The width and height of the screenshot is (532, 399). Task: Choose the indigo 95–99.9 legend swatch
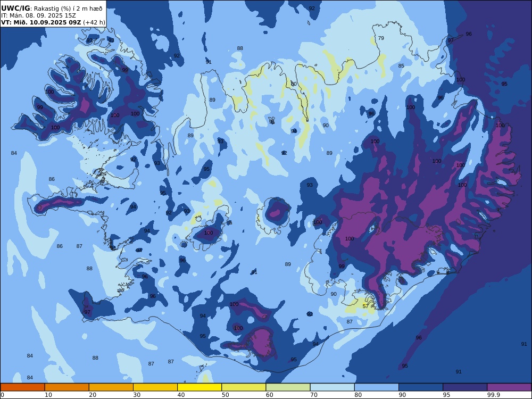[465, 387]
